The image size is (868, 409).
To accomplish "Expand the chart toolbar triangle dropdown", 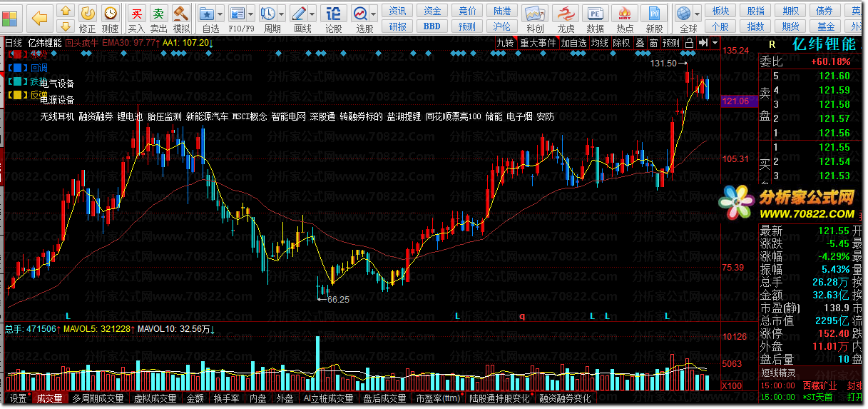I will [x=715, y=43].
